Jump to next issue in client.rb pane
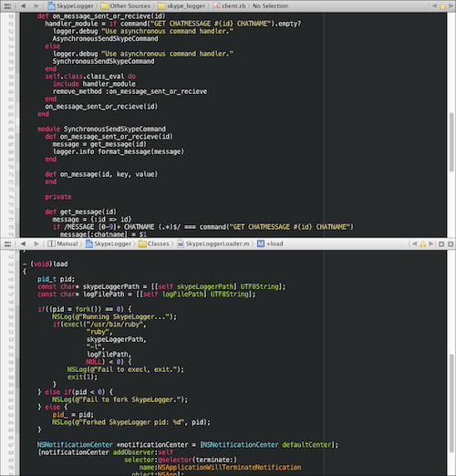 (x=451, y=6)
